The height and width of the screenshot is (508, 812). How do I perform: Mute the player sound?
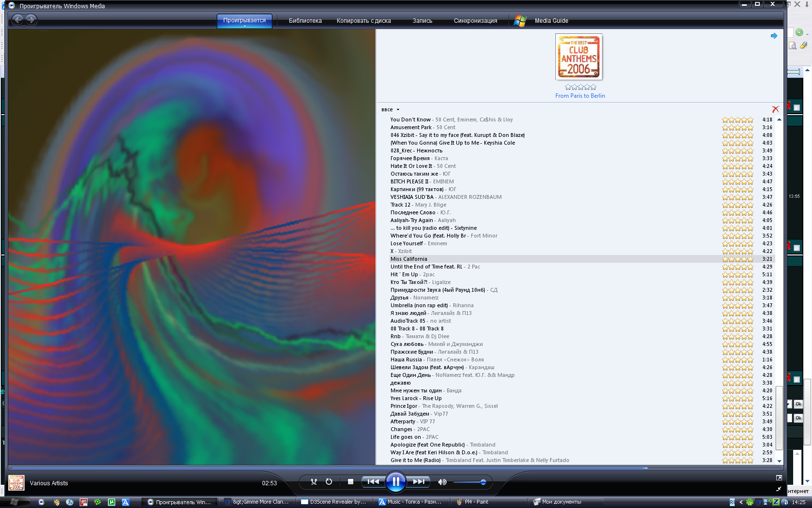(x=442, y=482)
